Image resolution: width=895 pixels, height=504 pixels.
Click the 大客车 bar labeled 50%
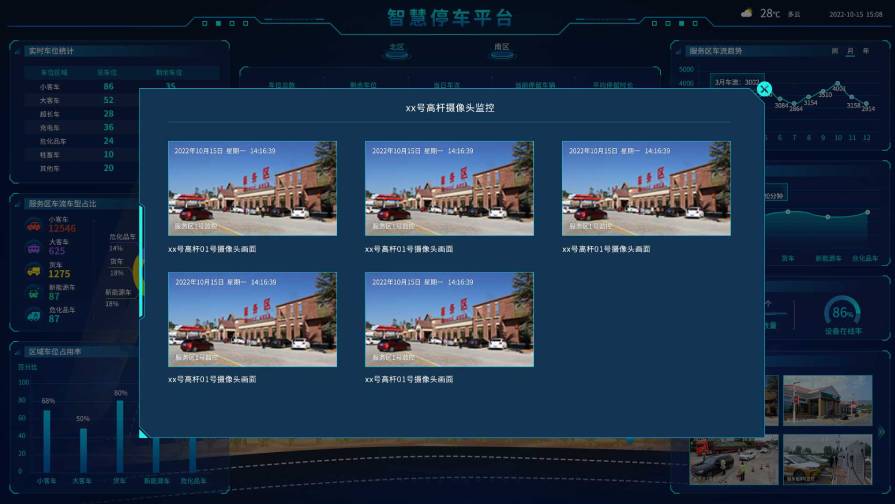point(83,450)
